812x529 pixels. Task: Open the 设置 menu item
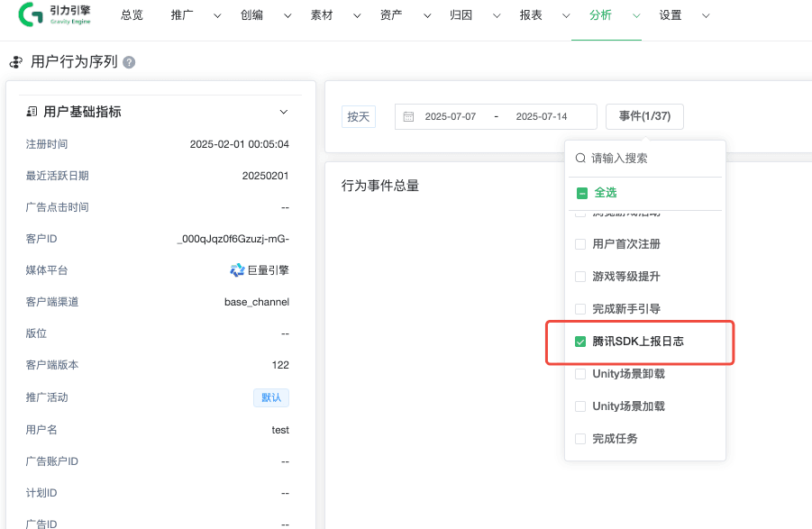pos(671,15)
